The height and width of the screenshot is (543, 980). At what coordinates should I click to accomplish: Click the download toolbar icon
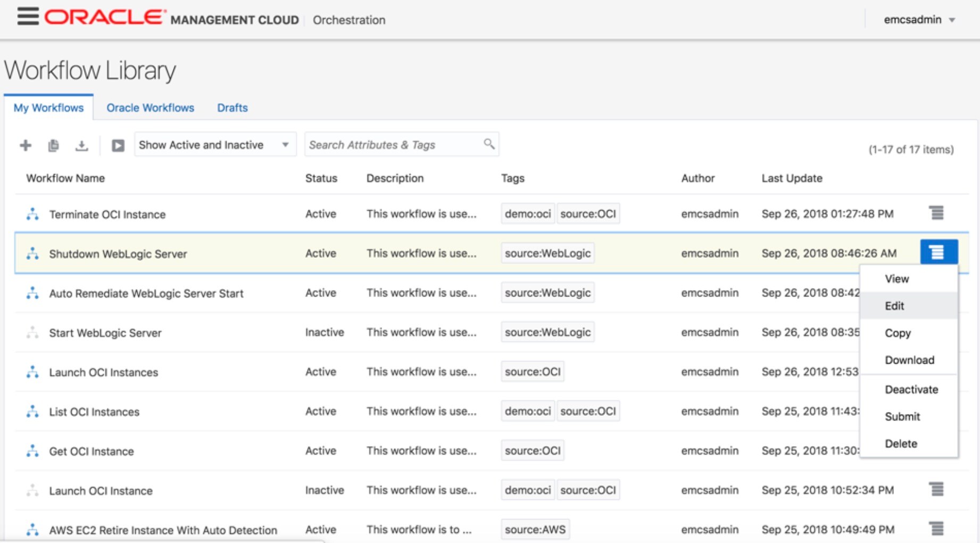point(81,145)
